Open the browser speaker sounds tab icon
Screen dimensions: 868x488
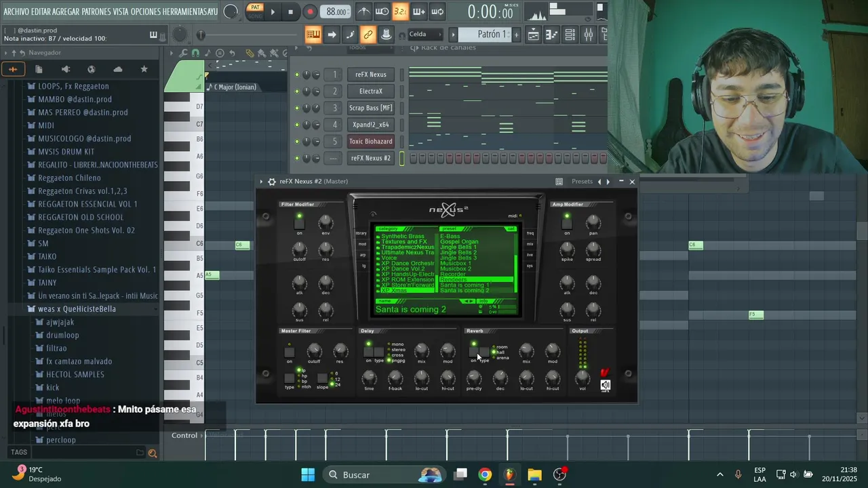point(65,69)
